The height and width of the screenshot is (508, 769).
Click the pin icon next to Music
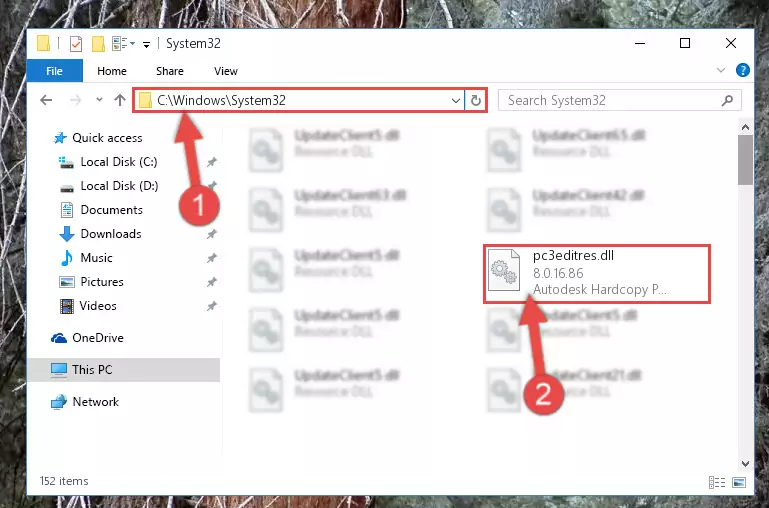pos(211,258)
